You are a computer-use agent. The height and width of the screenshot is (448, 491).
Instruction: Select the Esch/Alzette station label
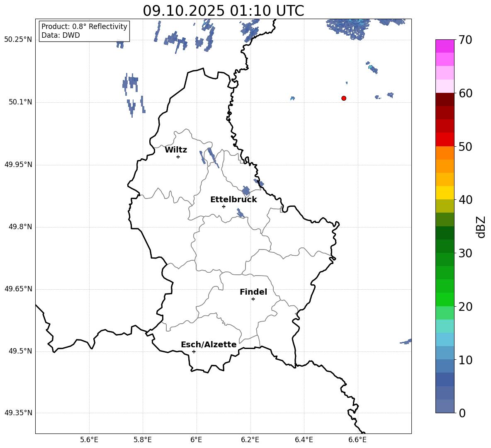tap(209, 344)
